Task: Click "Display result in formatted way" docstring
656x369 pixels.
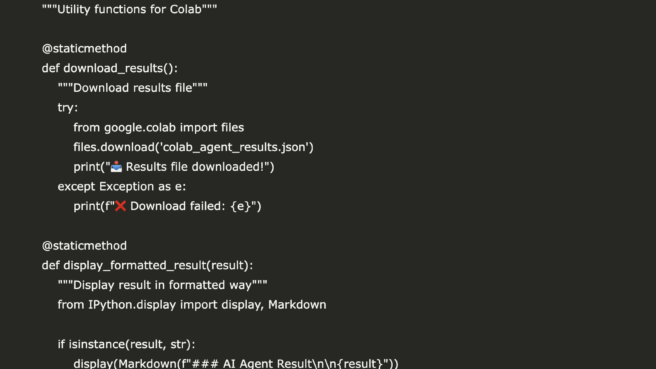Action: click(x=162, y=285)
